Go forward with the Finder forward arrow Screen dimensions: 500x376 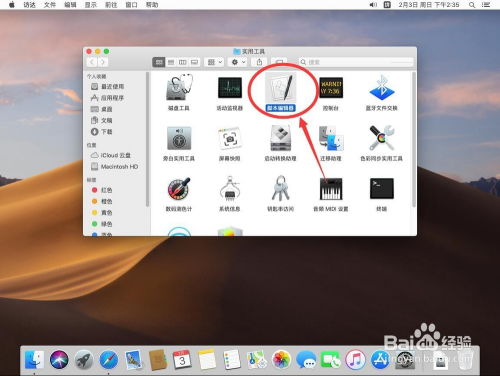[x=103, y=62]
